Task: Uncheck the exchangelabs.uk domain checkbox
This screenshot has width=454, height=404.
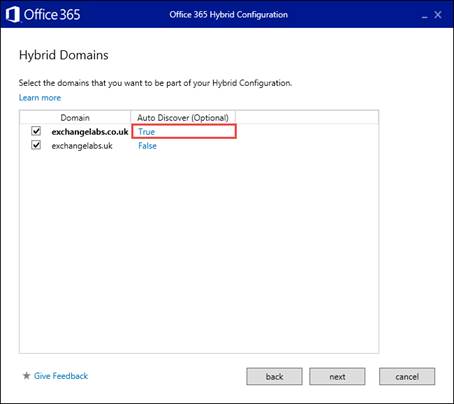Action: 36,145
